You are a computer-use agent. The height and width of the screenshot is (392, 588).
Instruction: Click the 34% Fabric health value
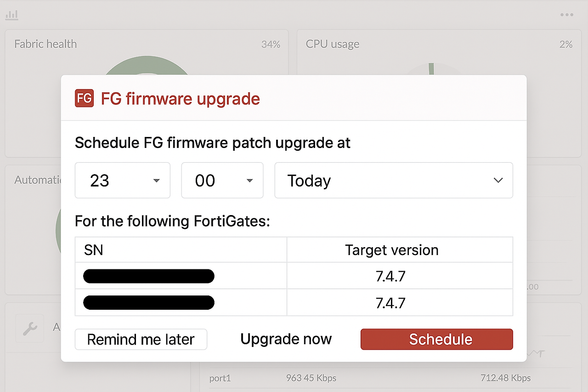271,44
